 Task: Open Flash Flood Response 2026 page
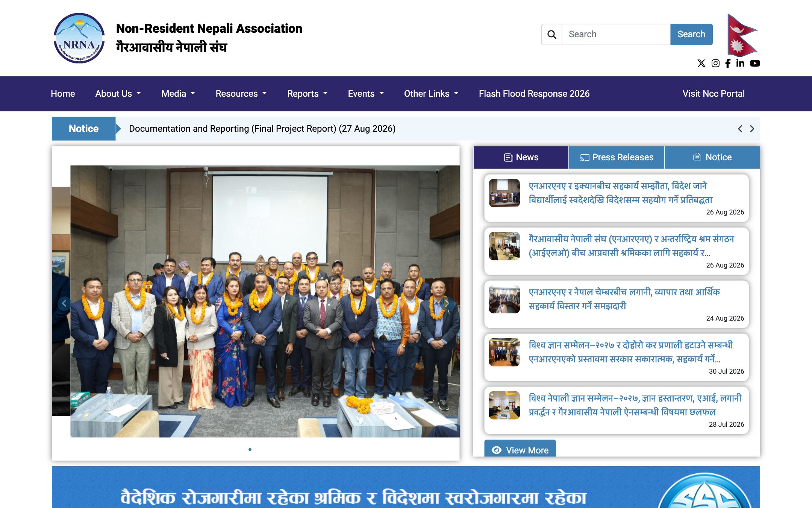pos(534,94)
